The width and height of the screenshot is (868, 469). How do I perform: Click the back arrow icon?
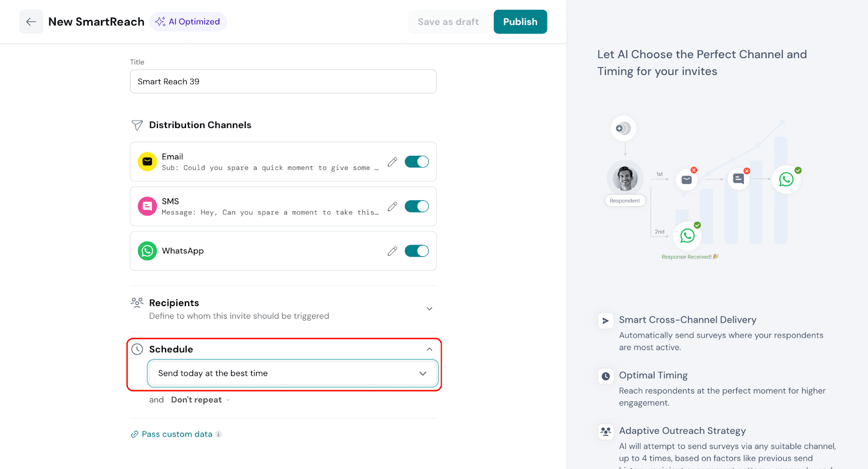click(31, 22)
